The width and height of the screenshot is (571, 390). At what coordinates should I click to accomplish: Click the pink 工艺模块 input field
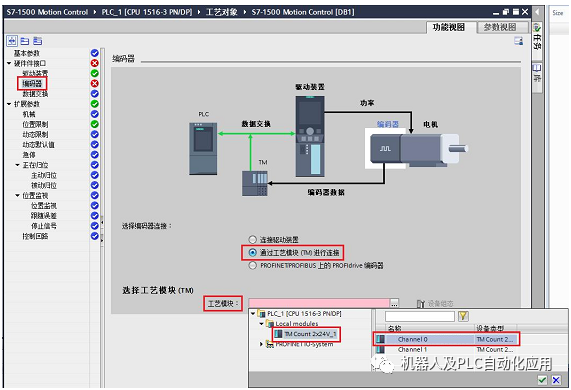[319, 303]
